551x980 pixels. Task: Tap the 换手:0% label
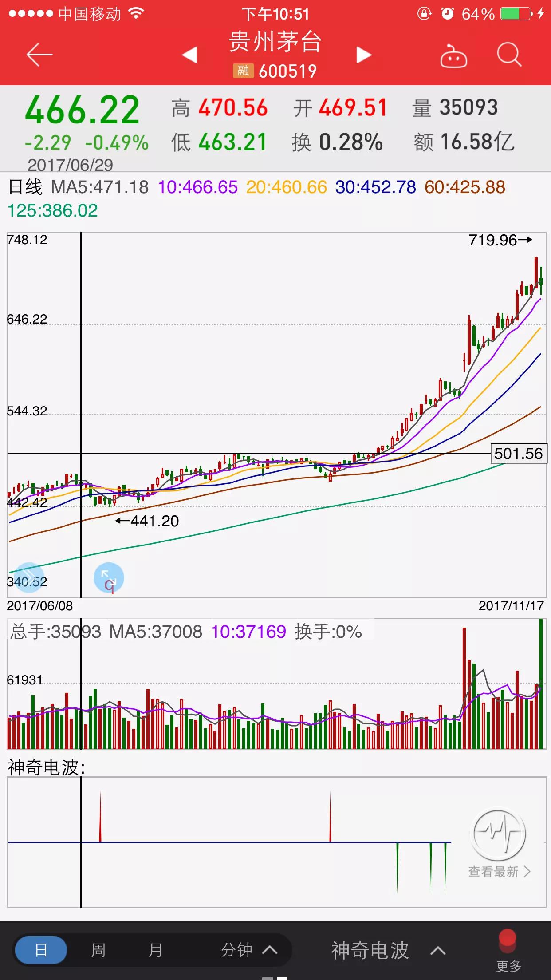(x=328, y=631)
